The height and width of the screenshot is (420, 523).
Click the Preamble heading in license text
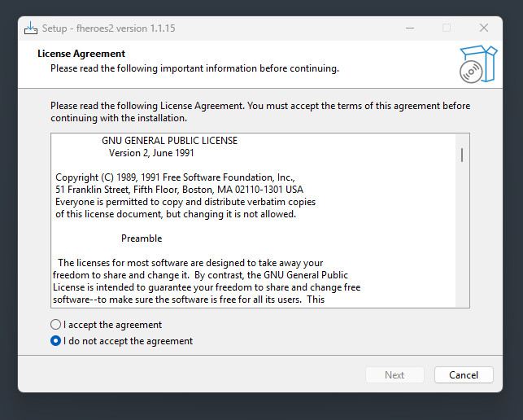coord(142,238)
